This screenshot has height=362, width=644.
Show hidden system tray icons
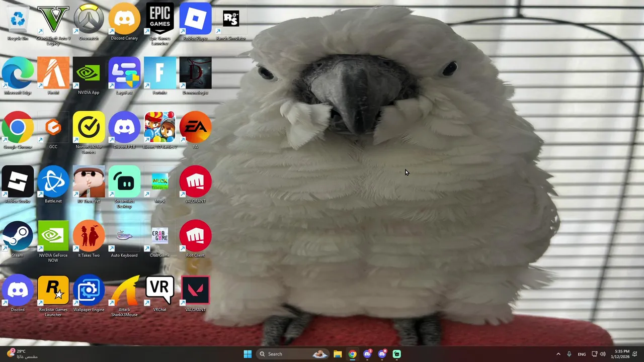[558, 354]
